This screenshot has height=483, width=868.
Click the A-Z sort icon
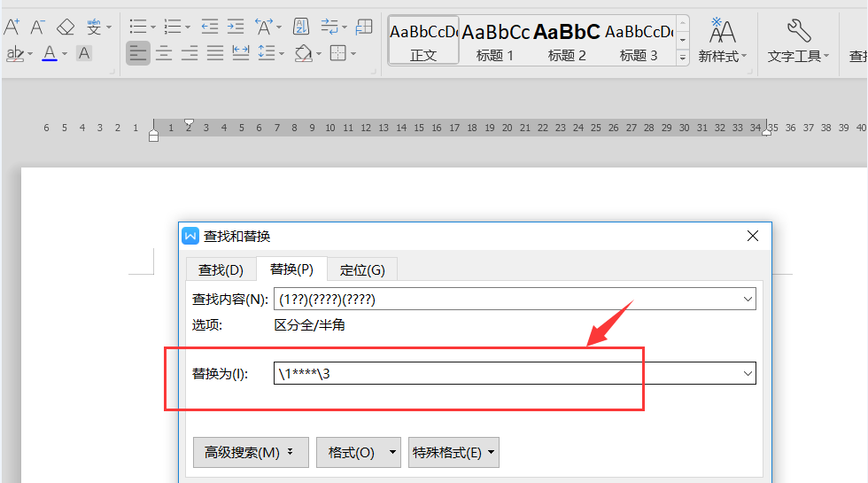click(301, 27)
